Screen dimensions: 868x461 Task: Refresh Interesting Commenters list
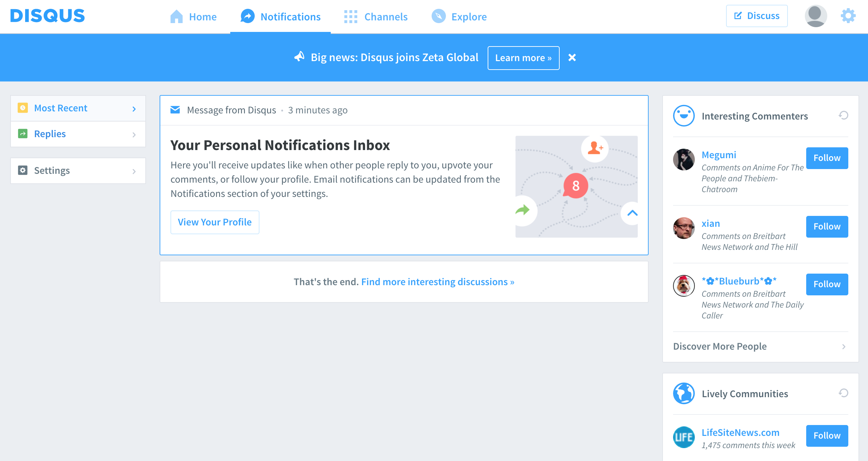843,115
